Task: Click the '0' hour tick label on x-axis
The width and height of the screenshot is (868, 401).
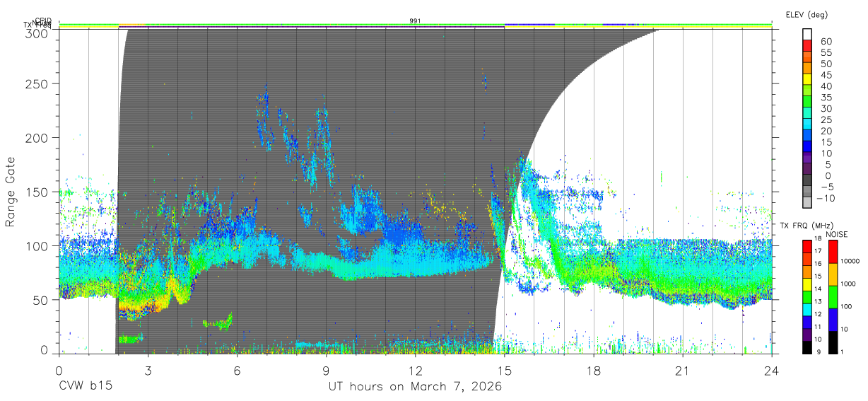Action: click(x=59, y=371)
